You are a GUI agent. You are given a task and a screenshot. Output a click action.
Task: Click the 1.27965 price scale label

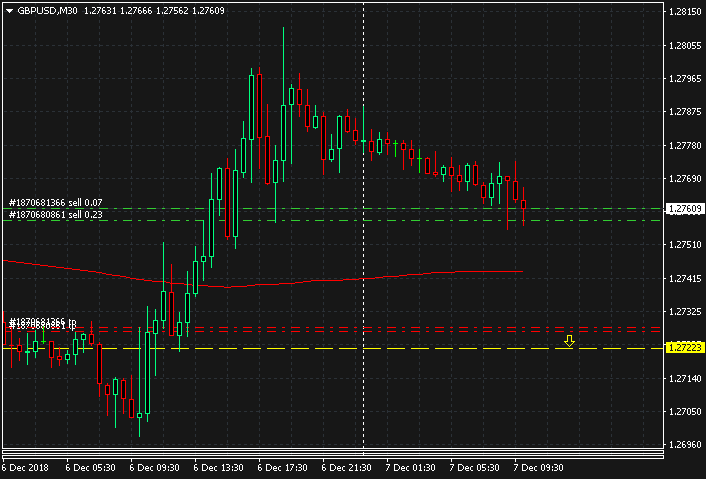pos(685,79)
